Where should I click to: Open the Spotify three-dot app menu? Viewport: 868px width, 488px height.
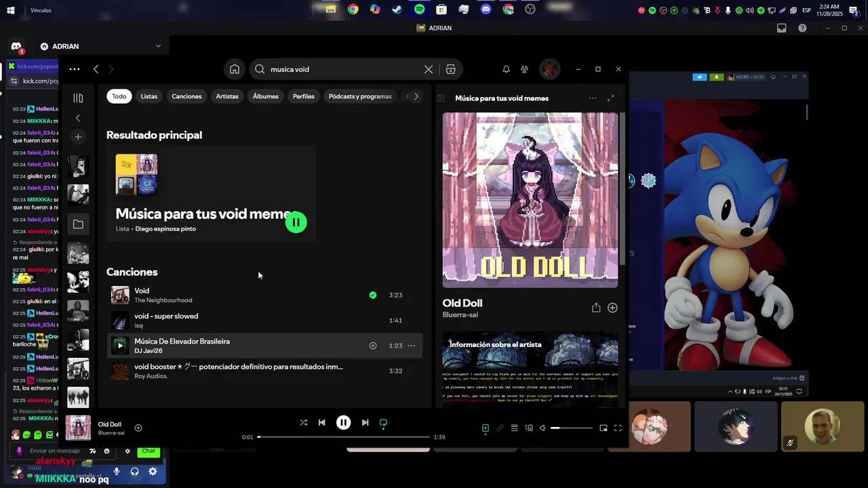pos(75,69)
